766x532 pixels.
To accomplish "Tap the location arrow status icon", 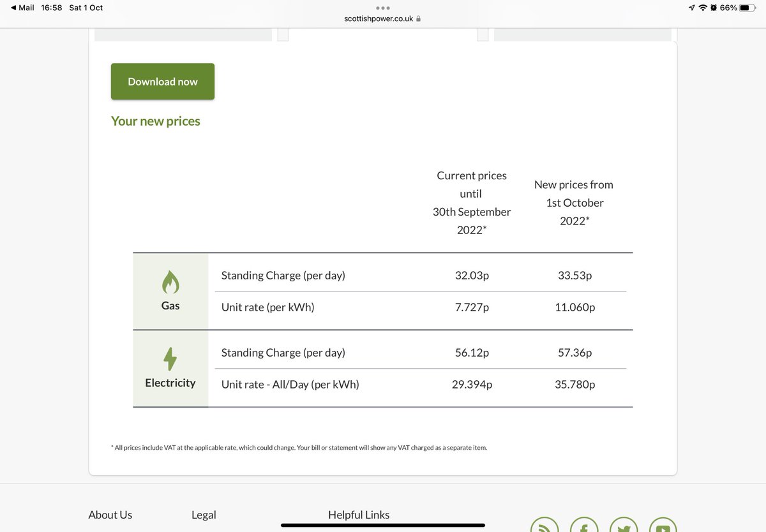I will click(x=692, y=8).
